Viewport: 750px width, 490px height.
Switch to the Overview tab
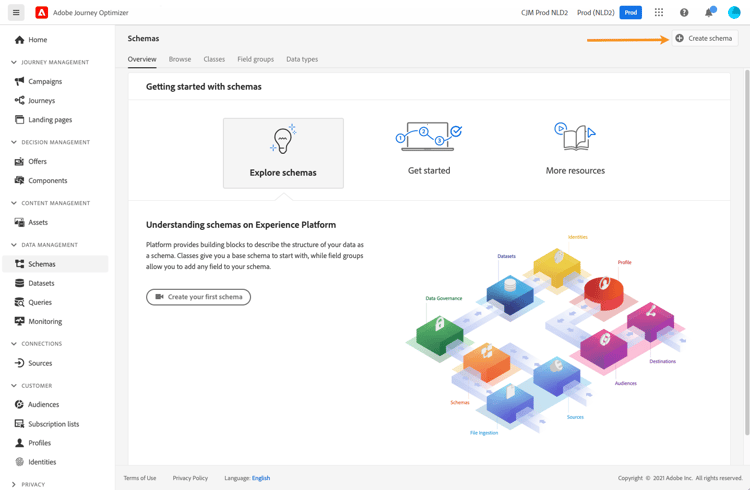pyautogui.click(x=142, y=59)
